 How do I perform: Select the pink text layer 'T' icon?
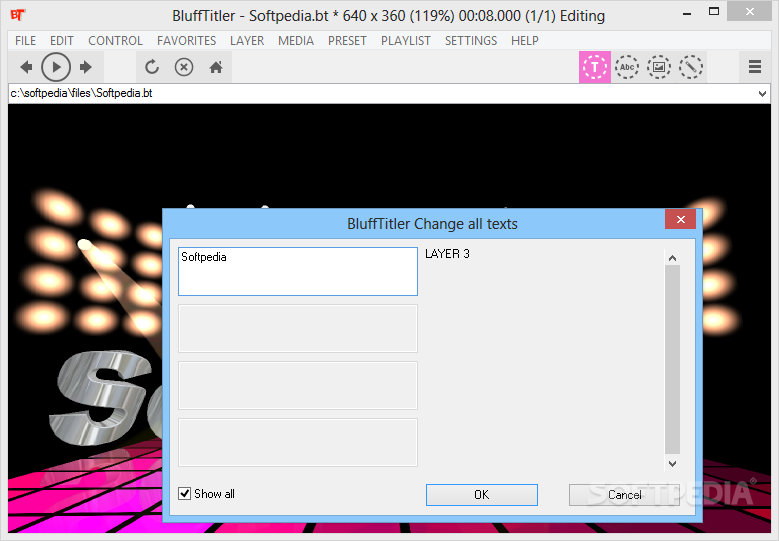click(x=595, y=67)
